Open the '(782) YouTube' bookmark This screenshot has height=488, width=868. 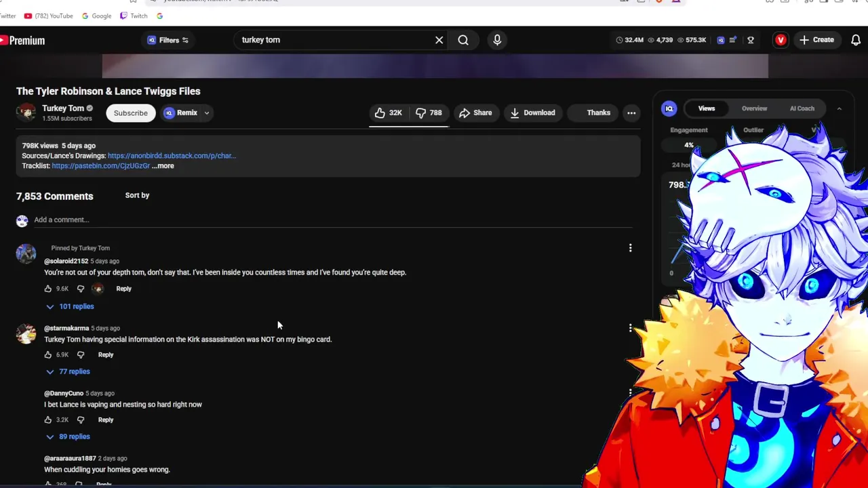pyautogui.click(x=48, y=16)
